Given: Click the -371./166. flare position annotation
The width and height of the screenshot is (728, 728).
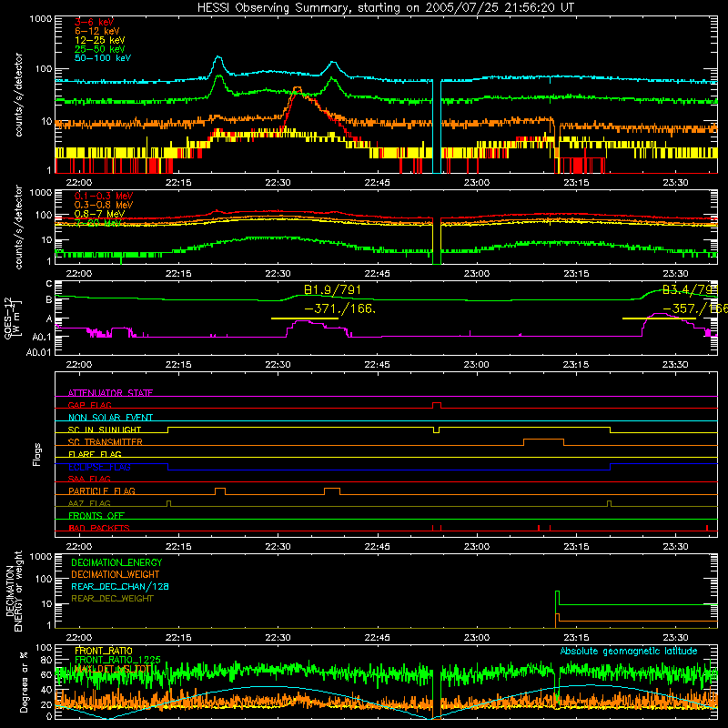Looking at the screenshot, I should [x=339, y=308].
